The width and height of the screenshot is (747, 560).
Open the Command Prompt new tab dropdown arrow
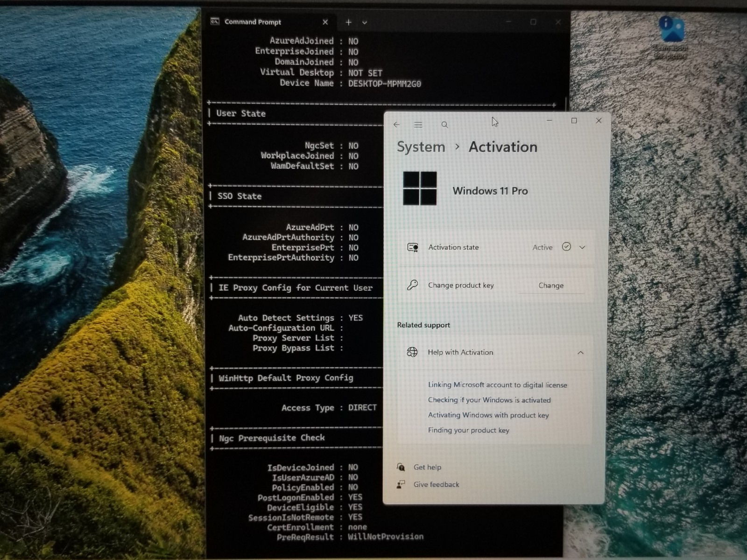(x=365, y=22)
